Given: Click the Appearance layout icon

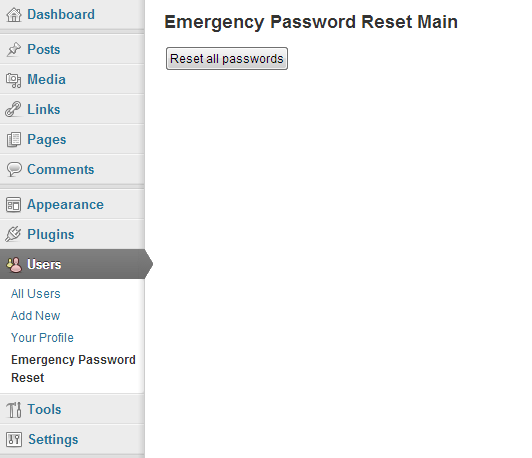Looking at the screenshot, I should 14,205.
